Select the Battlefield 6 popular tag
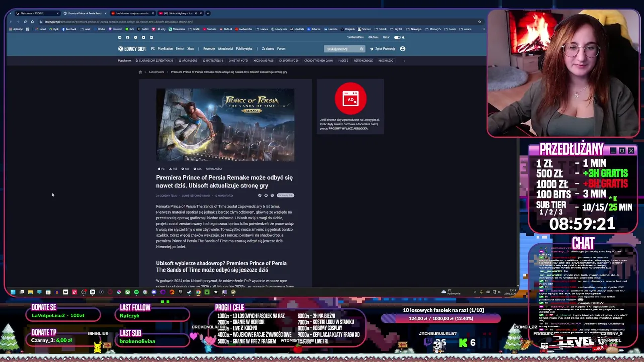The width and height of the screenshot is (644, 362). pyautogui.click(x=213, y=61)
